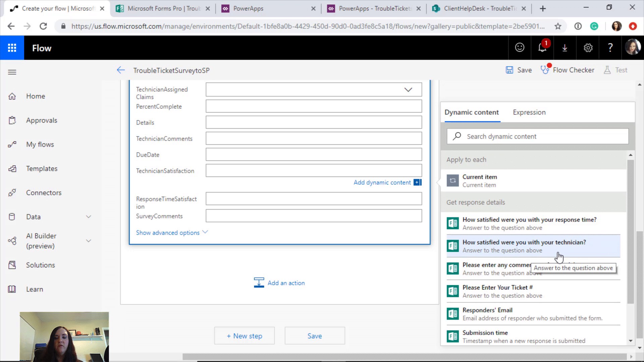Click inside the PercentComplete field

click(x=314, y=106)
